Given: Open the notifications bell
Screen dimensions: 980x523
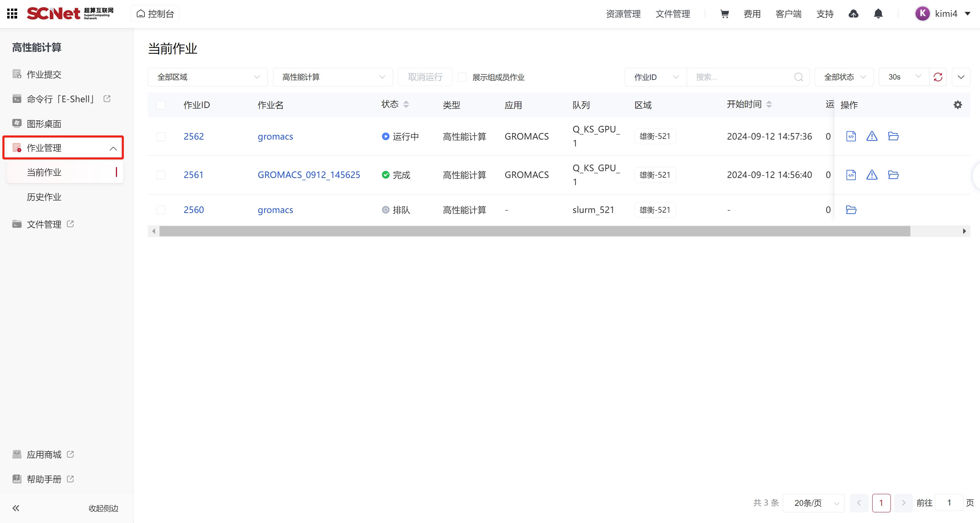Looking at the screenshot, I should pyautogui.click(x=878, y=14).
